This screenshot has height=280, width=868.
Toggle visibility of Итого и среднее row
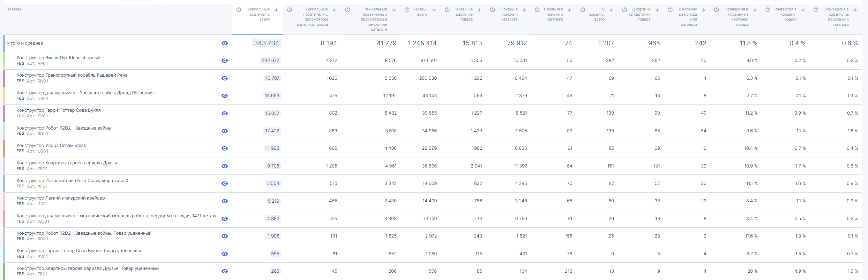point(225,43)
